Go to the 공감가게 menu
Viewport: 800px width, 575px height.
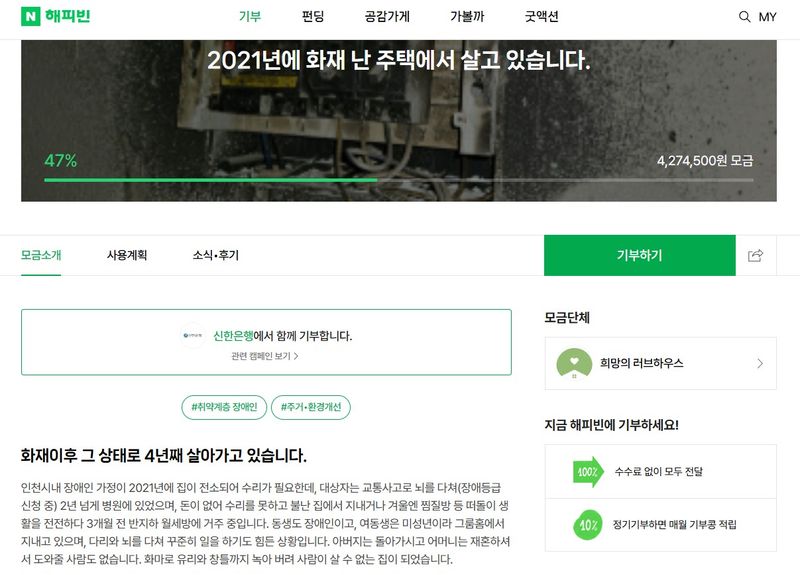click(387, 17)
